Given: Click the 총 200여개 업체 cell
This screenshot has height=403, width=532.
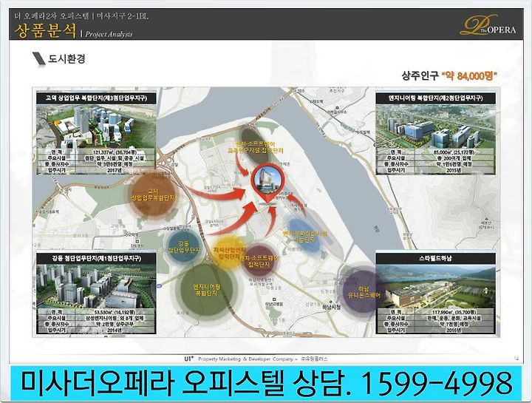Looking at the screenshot, I should tap(453, 158).
